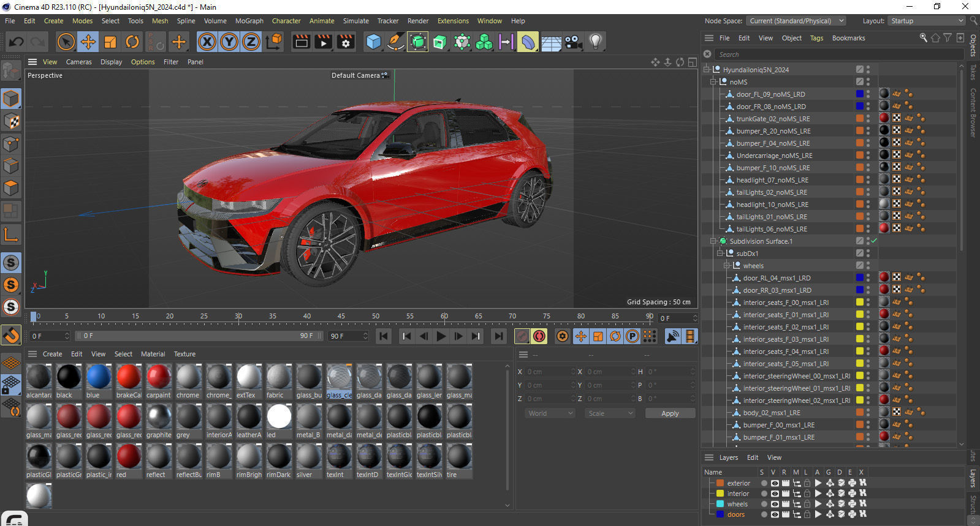
Task: Collapse the subDx1 group
Action: click(x=720, y=254)
